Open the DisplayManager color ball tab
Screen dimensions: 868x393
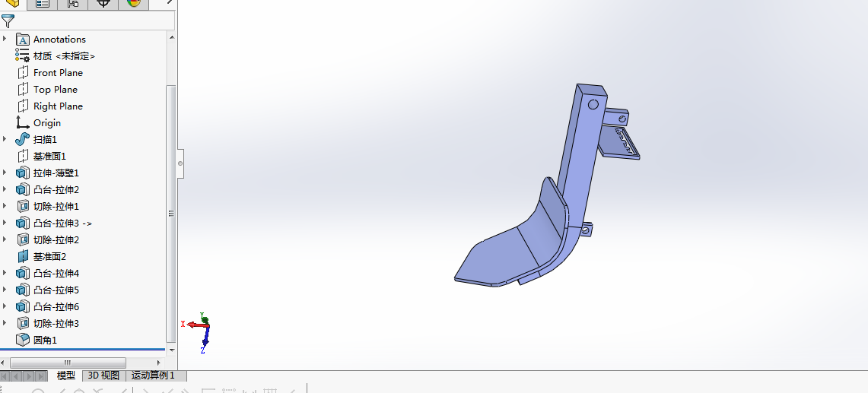point(133,4)
